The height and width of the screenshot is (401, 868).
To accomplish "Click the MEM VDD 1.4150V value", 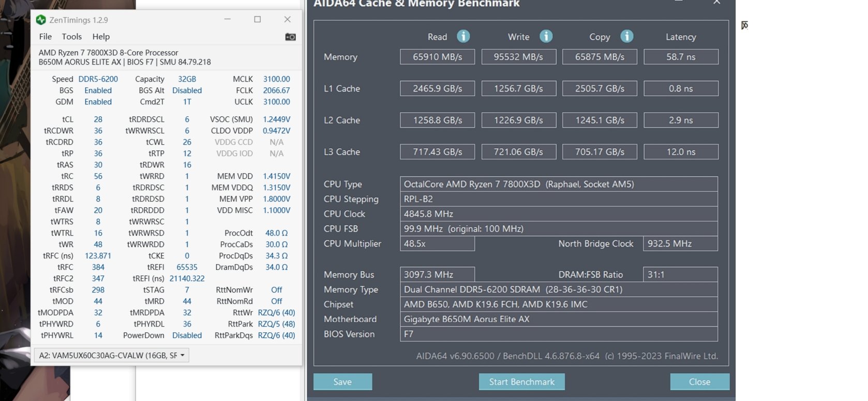I will coord(277,176).
